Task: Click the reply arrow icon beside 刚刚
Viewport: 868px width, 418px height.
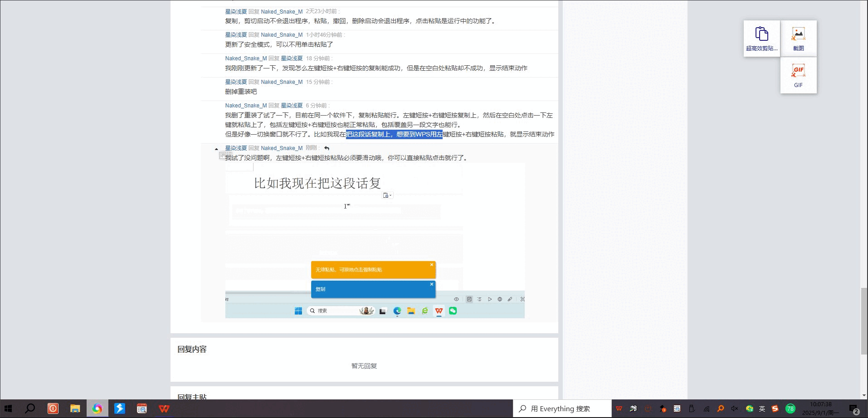Action: [327, 148]
